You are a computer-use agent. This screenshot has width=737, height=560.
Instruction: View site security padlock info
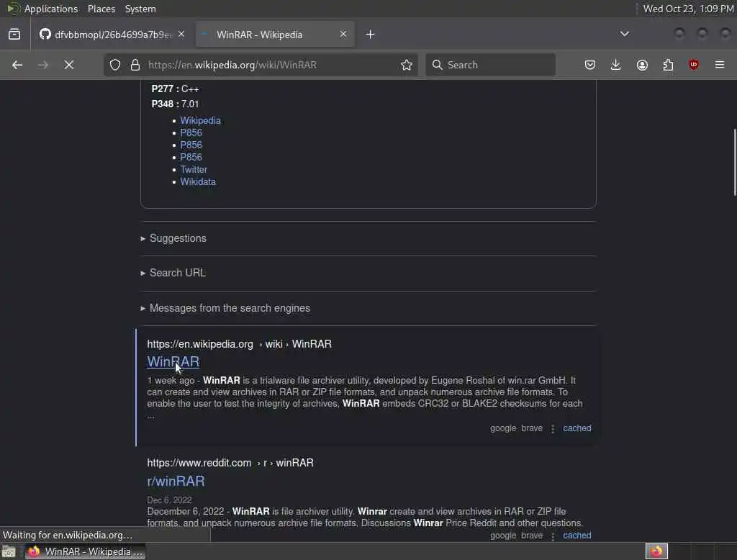coord(135,65)
